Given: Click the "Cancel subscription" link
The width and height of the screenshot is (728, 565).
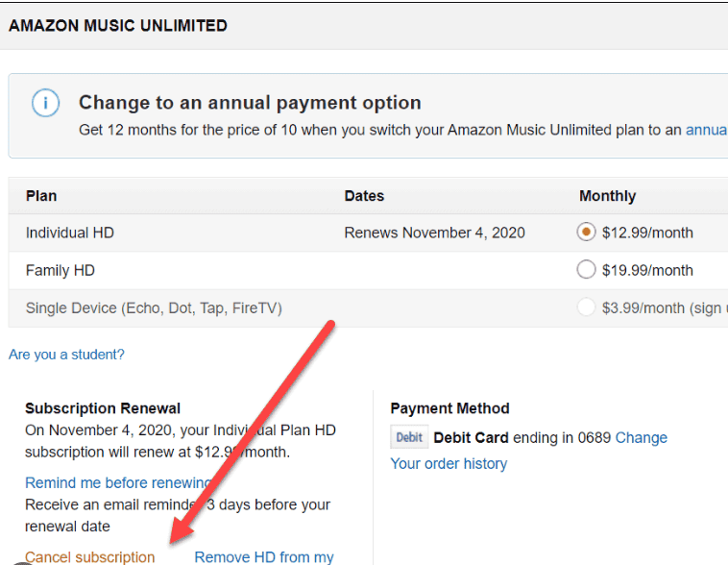Looking at the screenshot, I should (x=89, y=557).
